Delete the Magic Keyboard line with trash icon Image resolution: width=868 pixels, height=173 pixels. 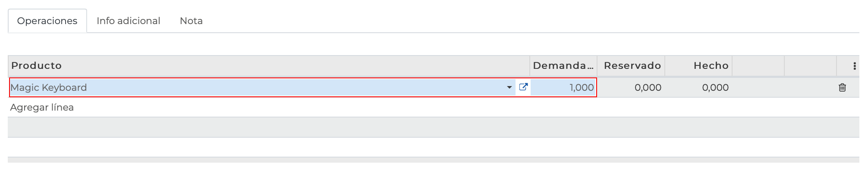842,88
